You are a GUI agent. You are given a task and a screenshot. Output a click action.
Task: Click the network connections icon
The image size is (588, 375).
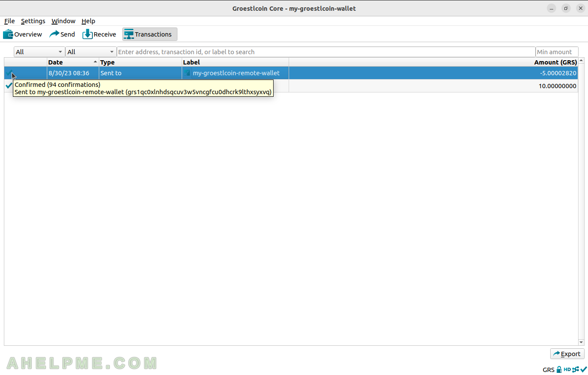coord(576,369)
